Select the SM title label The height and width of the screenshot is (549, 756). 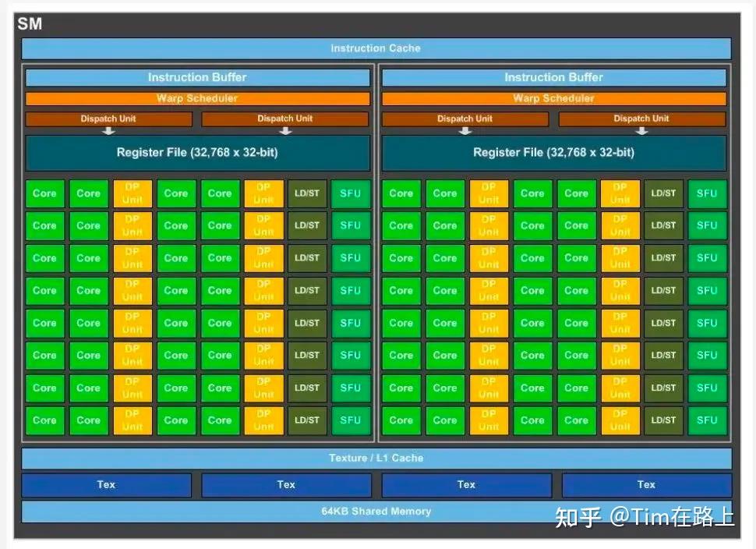click(x=30, y=24)
